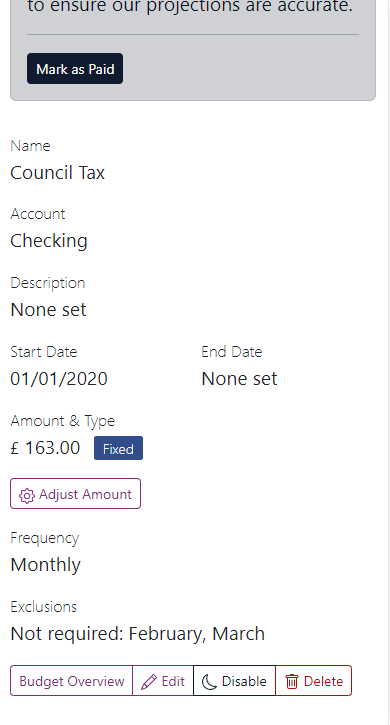Click the pencil icon on Edit
The height and width of the screenshot is (725, 390).
[x=149, y=682]
